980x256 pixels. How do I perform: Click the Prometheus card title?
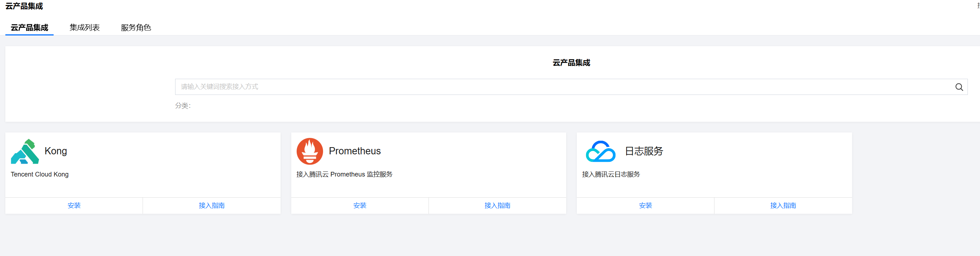click(355, 151)
